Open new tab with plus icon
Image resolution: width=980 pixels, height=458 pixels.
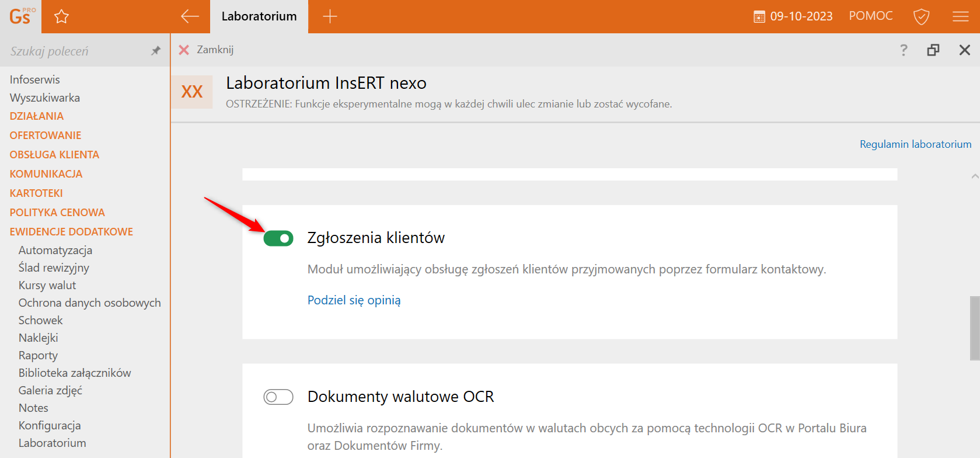(330, 16)
